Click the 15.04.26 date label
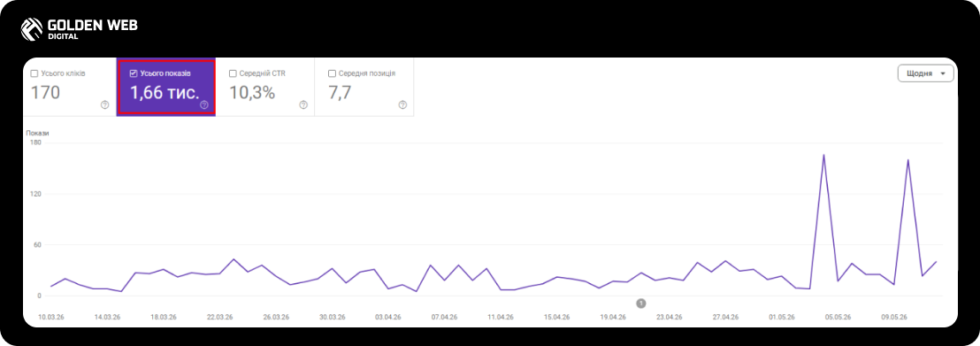Viewport: 980px width, 346px height. click(x=556, y=317)
